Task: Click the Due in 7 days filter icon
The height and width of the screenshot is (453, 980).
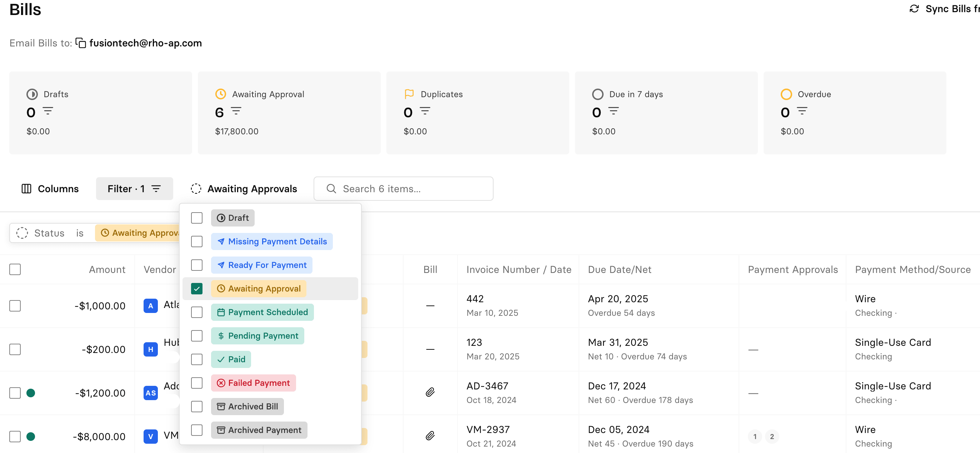Action: tap(614, 111)
